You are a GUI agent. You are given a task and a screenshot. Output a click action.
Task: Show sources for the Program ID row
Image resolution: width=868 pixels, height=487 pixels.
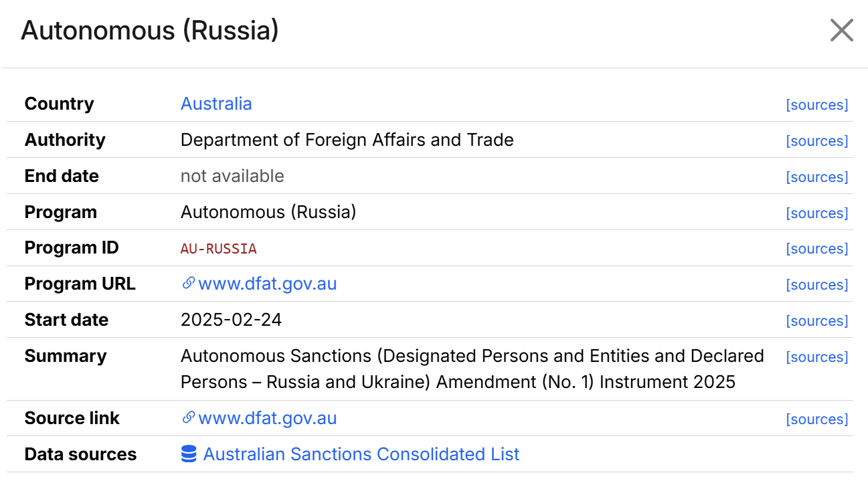coord(817,249)
